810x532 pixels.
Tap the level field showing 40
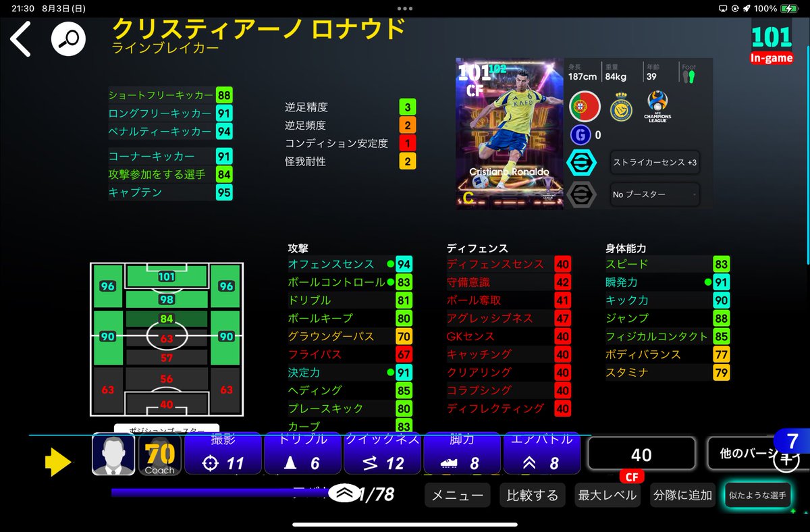(x=641, y=454)
